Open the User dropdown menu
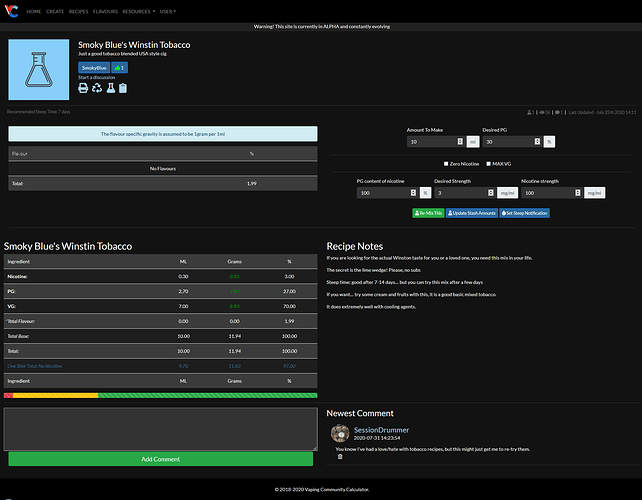 (167, 11)
